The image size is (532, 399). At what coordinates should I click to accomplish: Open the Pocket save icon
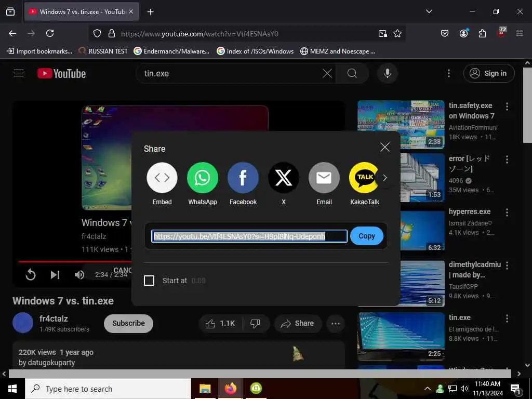445,33
